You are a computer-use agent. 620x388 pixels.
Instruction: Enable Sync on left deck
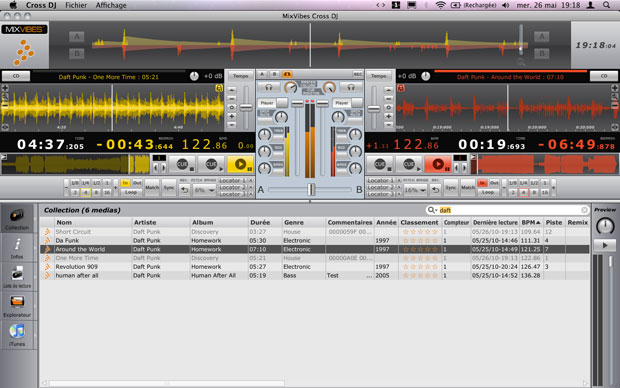click(x=169, y=188)
